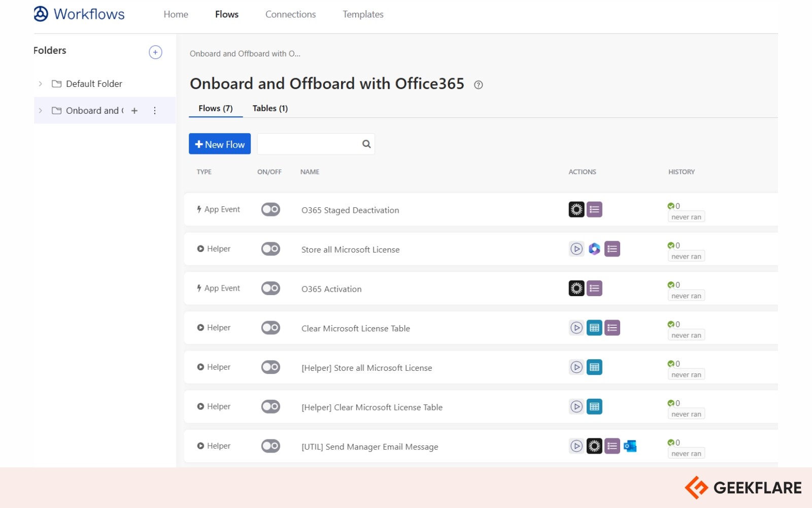Click App Event type of O365 Activation row
Image resolution: width=812 pixels, height=508 pixels.
click(x=218, y=289)
